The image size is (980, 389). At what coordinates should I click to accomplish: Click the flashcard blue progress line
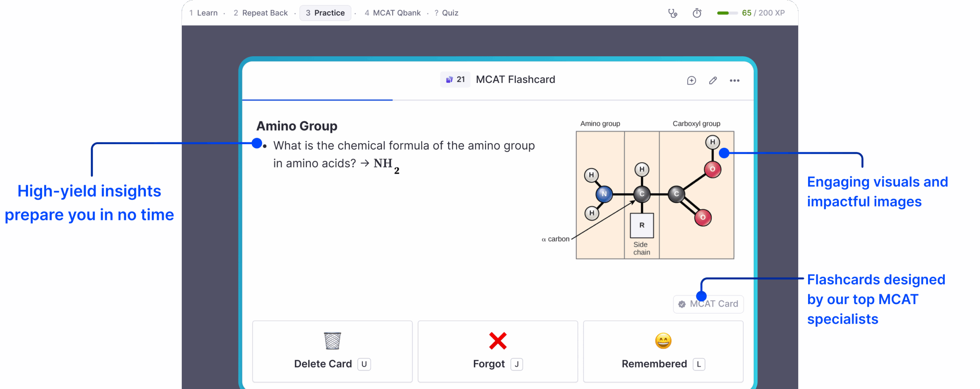[x=317, y=100]
